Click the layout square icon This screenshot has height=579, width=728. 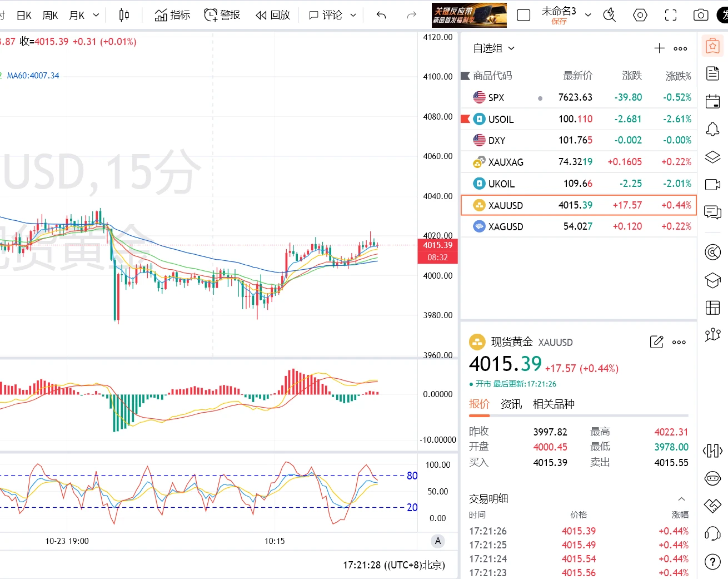(523, 15)
